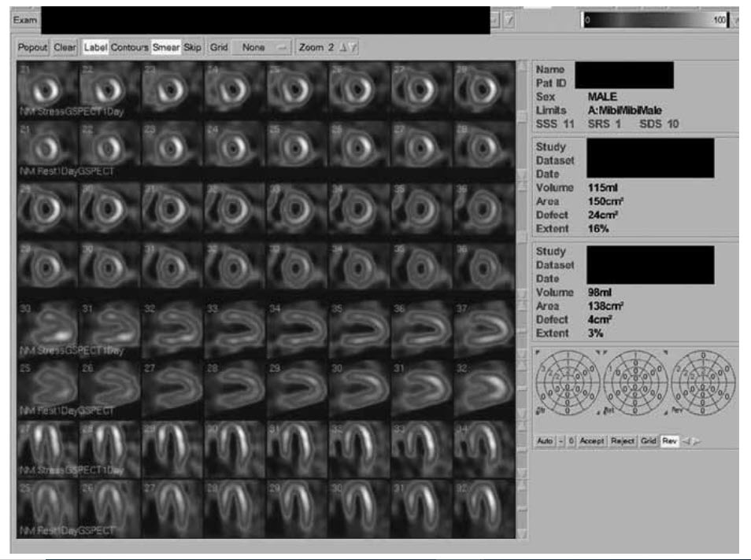Image resolution: width=751 pixels, height=560 pixels.
Task: Toggle the Skip option in the toolbar
Action: click(x=192, y=47)
